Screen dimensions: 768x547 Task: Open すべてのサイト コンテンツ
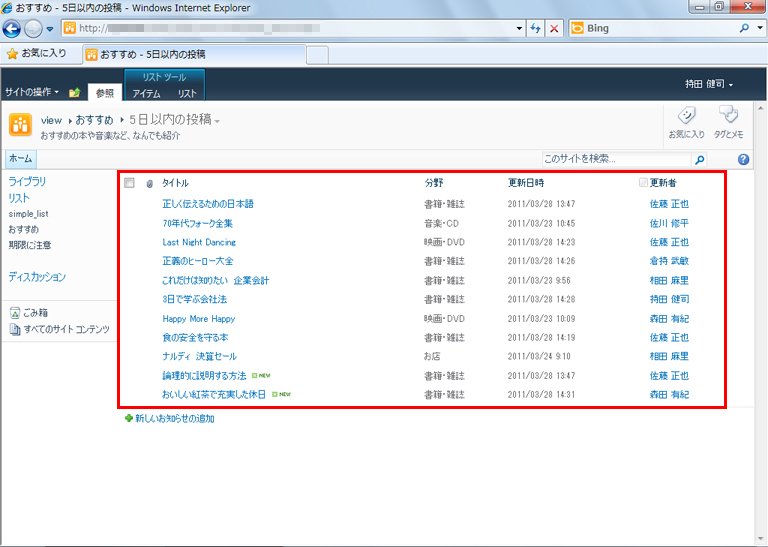pos(60,329)
